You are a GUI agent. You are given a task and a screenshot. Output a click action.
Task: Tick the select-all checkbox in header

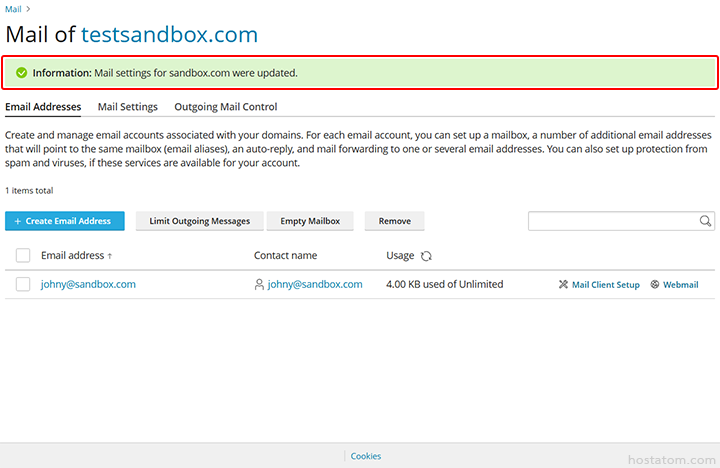click(x=23, y=256)
